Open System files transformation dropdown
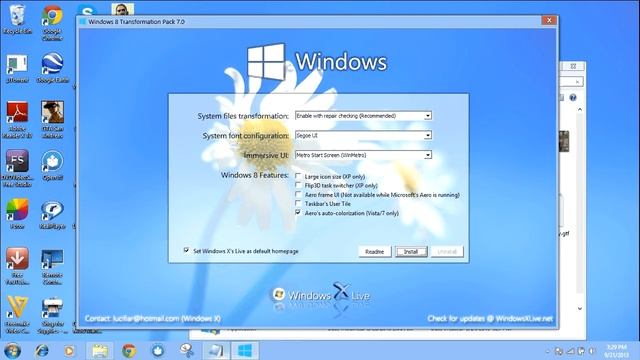Image resolution: width=640 pixels, height=360 pixels. coord(363,116)
